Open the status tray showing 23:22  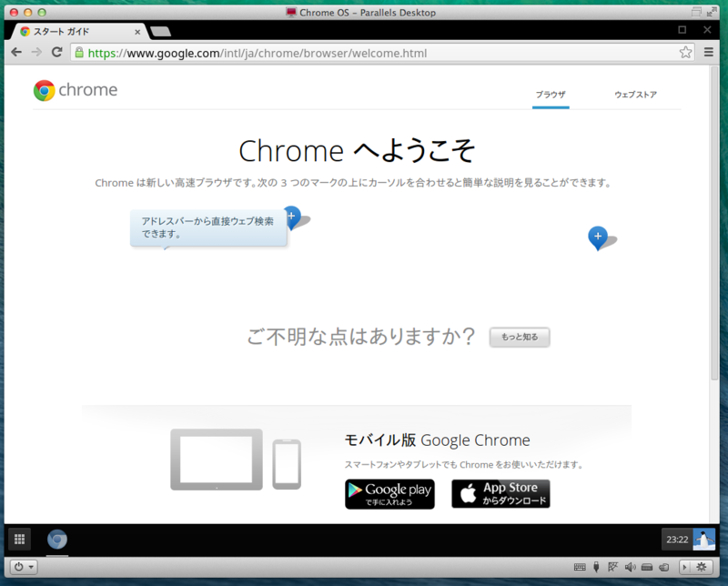point(677,540)
